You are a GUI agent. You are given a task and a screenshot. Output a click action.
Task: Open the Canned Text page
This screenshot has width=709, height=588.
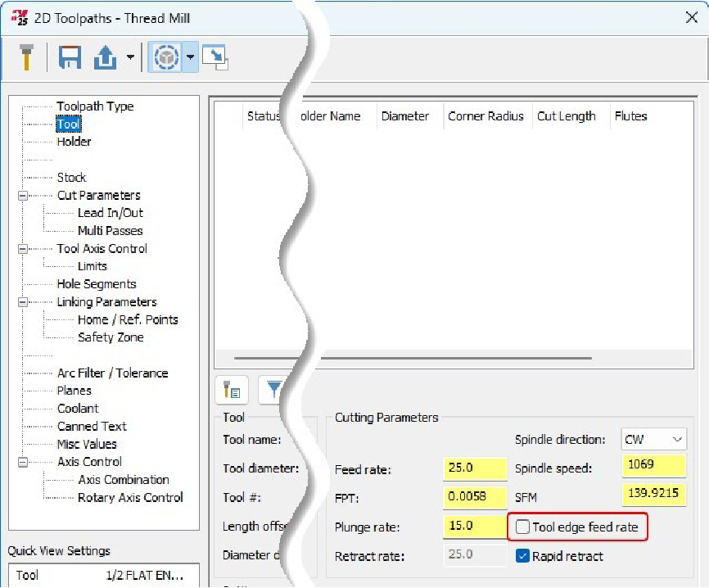(x=92, y=427)
